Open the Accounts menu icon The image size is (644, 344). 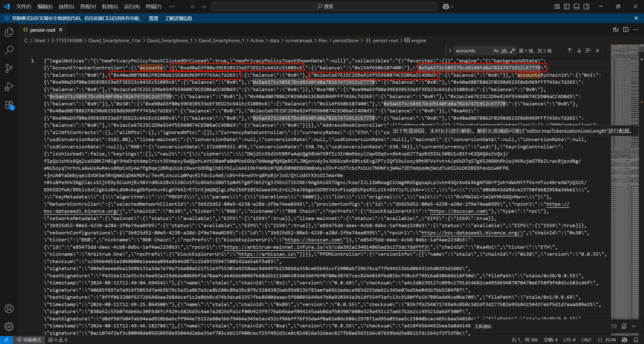pos(9,309)
